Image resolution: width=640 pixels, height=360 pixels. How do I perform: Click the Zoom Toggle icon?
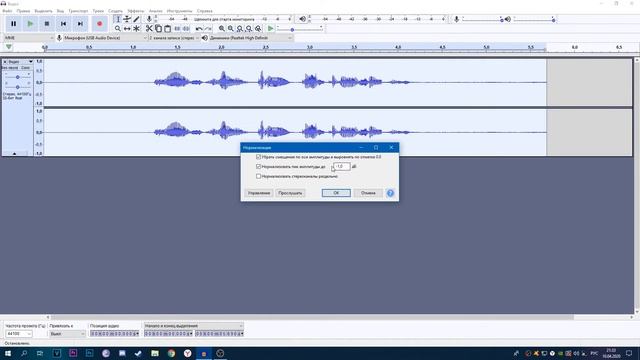(258, 29)
